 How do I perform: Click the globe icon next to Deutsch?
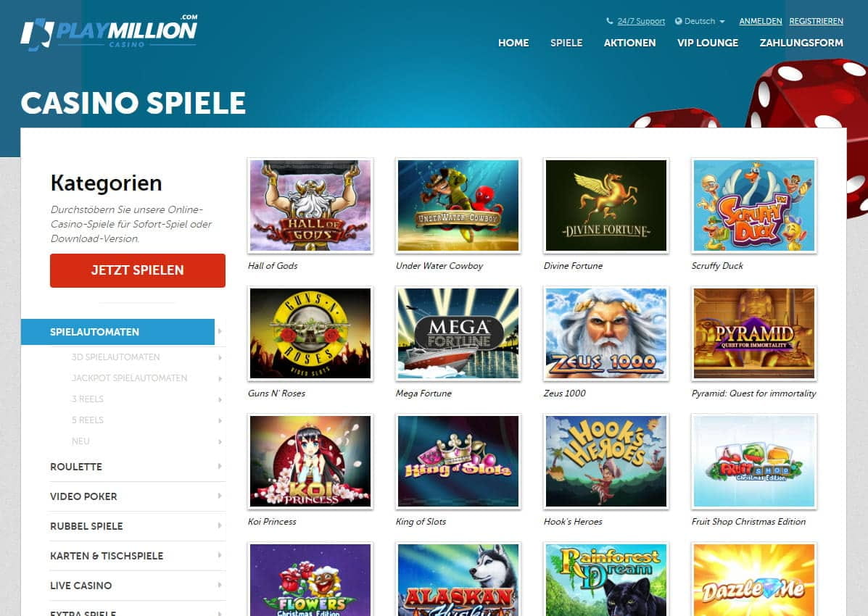678,21
